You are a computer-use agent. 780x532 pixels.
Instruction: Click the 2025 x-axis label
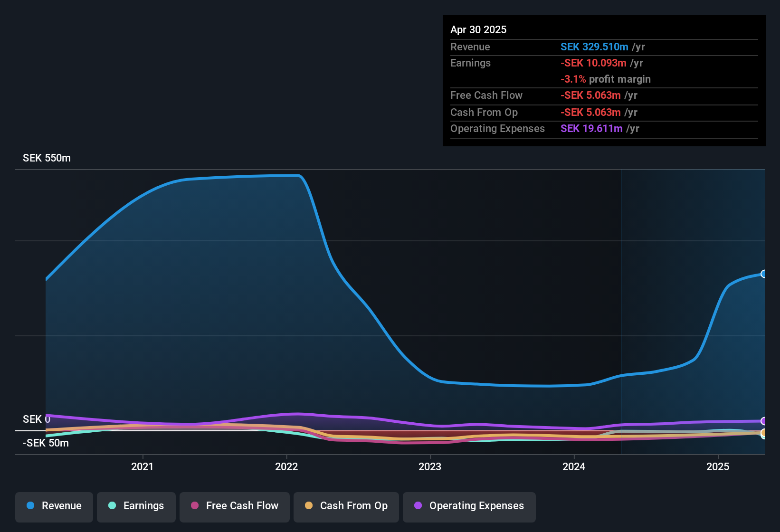point(718,466)
